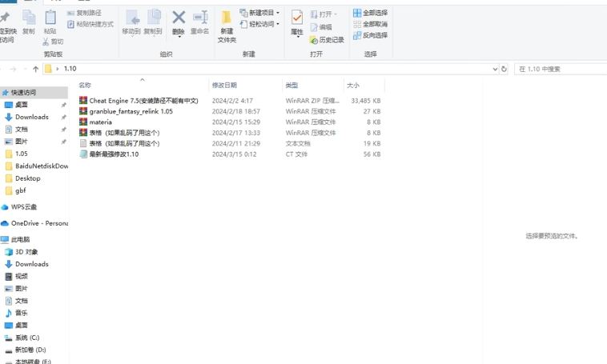Click the search box 在 1.10 中搜索

click(561, 70)
